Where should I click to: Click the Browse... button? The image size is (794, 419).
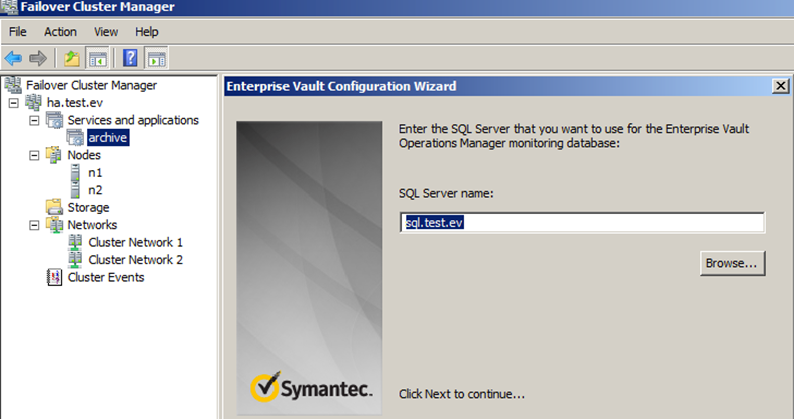[732, 263]
